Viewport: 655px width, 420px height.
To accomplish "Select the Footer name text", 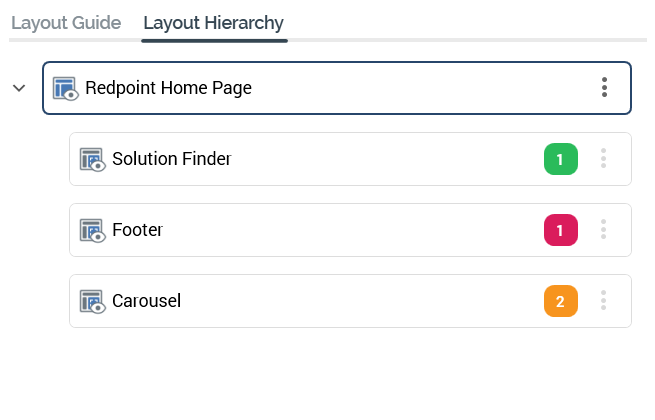I will (x=137, y=230).
